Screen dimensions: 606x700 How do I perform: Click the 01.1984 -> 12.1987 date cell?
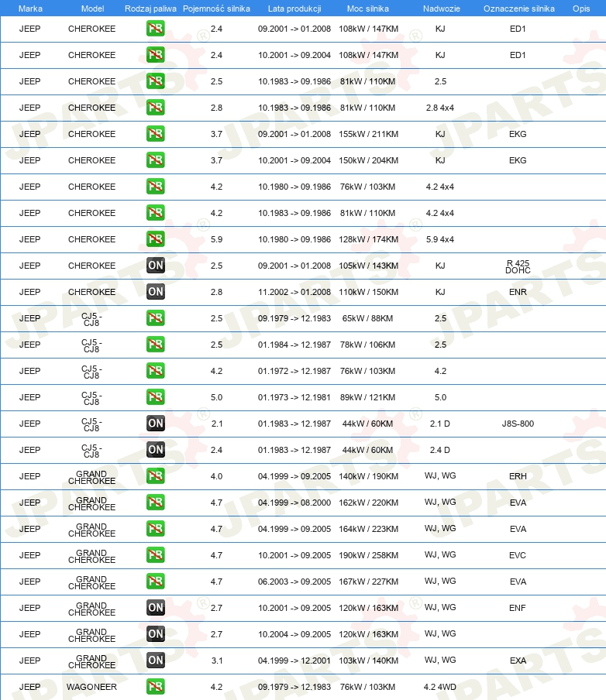click(294, 345)
